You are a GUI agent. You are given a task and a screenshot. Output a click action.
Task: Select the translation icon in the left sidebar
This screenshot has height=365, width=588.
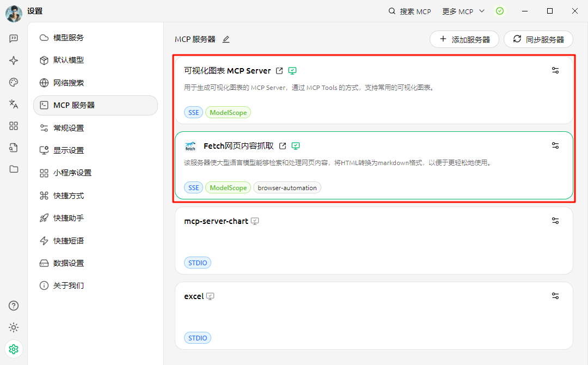pyautogui.click(x=13, y=104)
